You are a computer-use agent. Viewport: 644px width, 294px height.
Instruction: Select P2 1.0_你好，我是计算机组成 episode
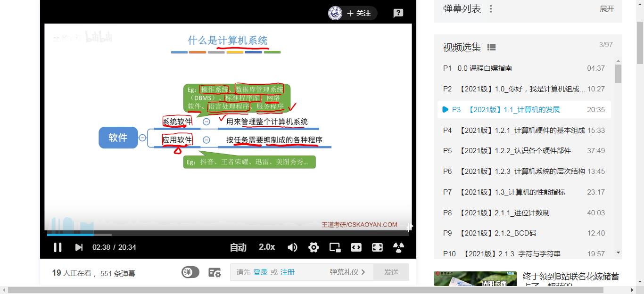[524, 89]
